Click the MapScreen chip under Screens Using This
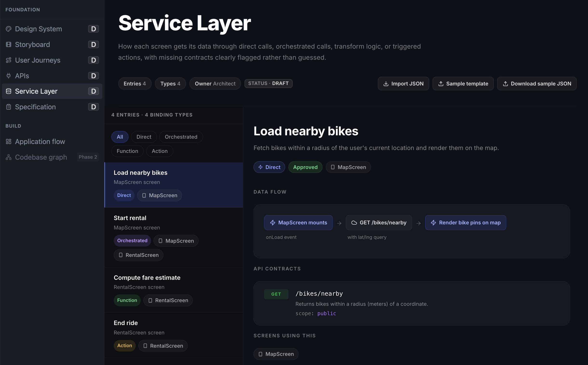Image resolution: width=588 pixels, height=365 pixels. 276,354
